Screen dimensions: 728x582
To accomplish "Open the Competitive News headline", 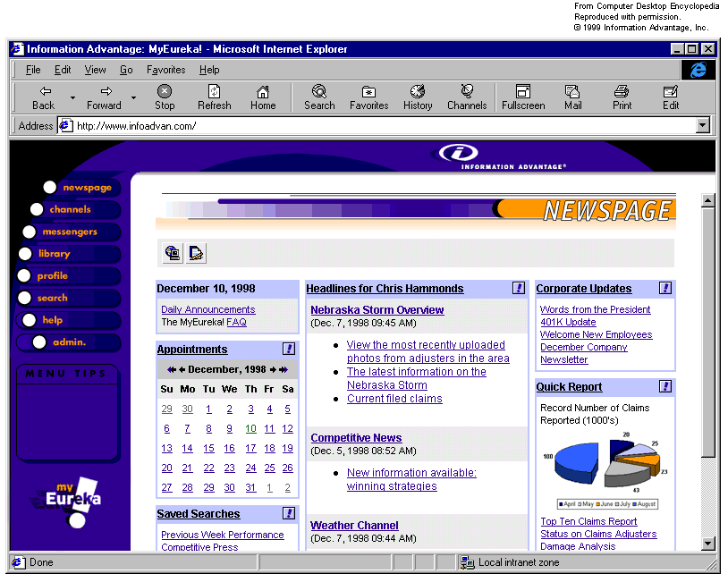I will 356,438.
